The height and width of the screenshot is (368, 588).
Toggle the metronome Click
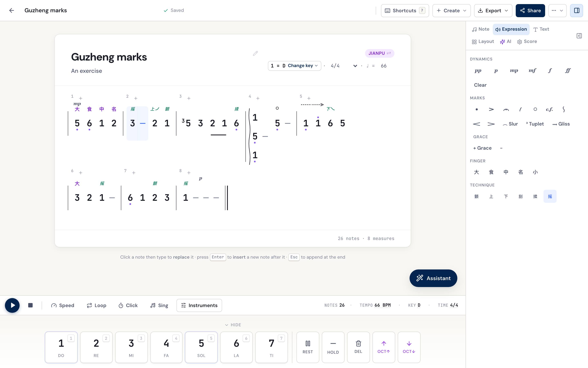[x=128, y=305]
